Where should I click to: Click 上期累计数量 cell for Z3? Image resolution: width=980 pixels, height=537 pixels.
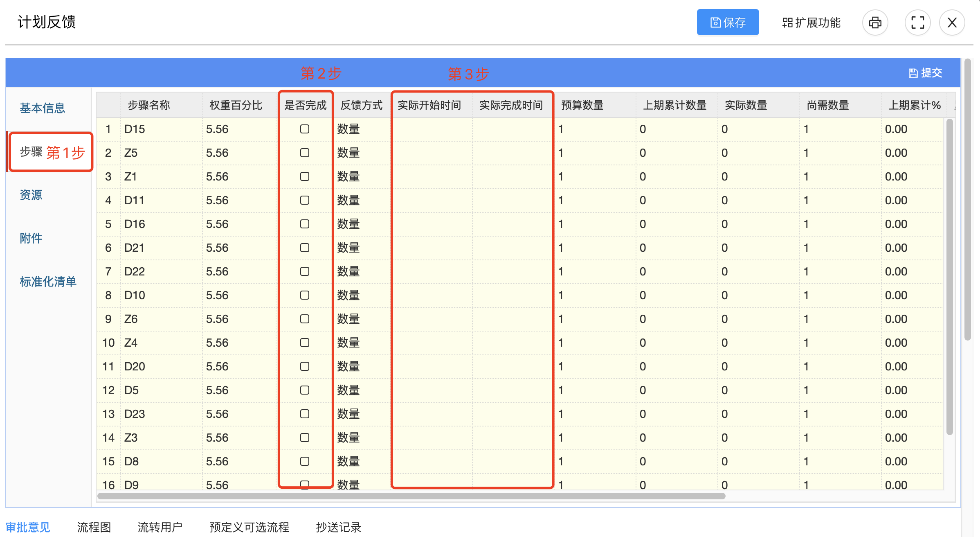tap(677, 438)
